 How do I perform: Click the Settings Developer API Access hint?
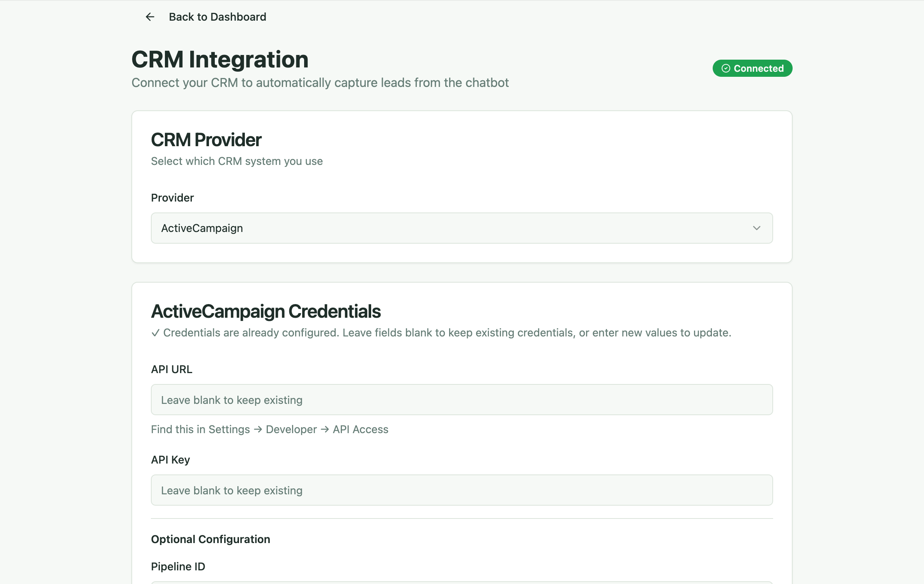click(x=269, y=429)
